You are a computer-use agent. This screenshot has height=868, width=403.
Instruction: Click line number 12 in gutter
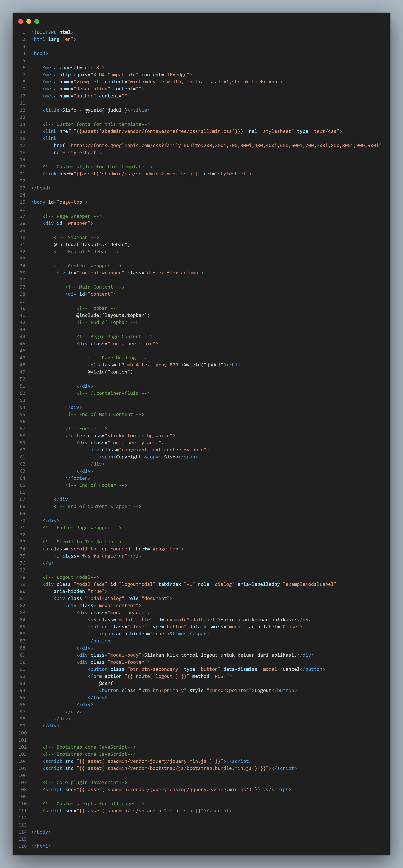click(22, 110)
